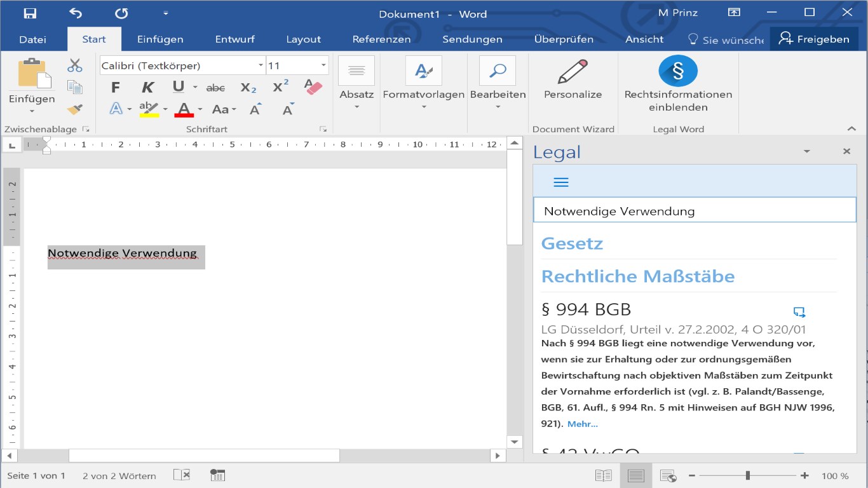Viewport: 868px width, 488px height.
Task: Open the highlight color dropdown arrow
Action: (165, 109)
